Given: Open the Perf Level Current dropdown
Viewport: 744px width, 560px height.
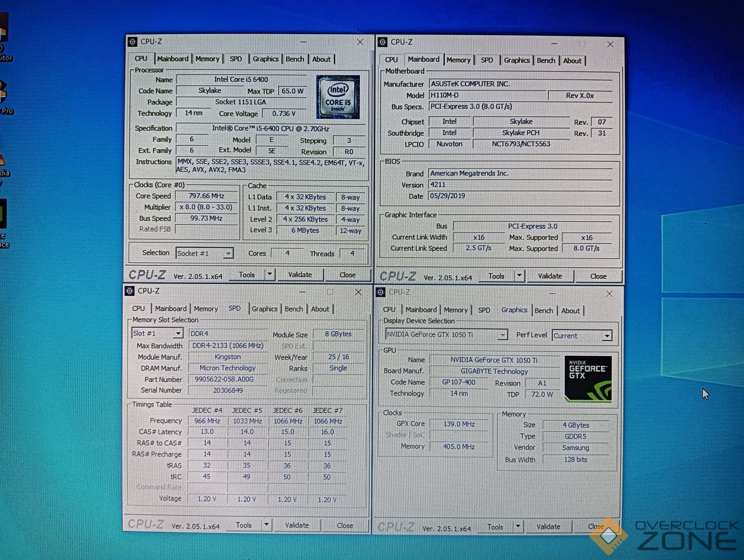Looking at the screenshot, I should 607,336.
